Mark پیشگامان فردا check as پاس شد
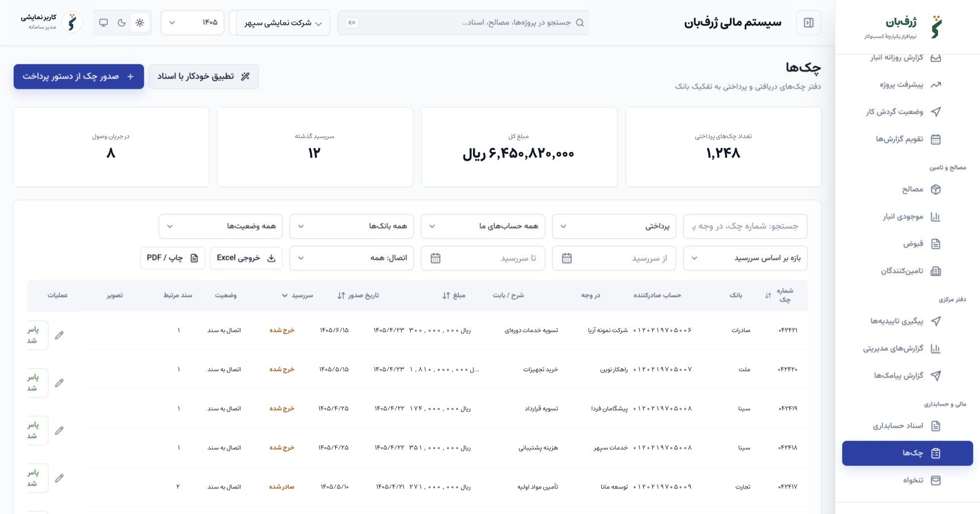Image resolution: width=980 pixels, height=514 pixels. (x=36, y=431)
